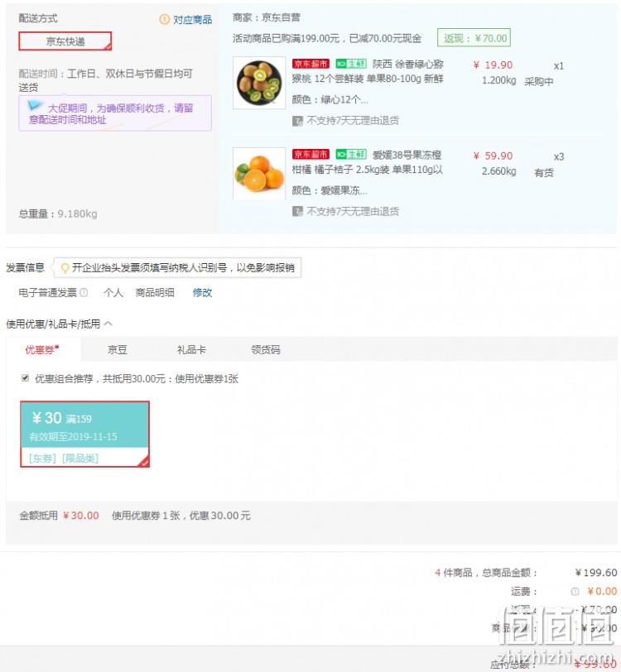Click the 对应商品 link

point(192,20)
